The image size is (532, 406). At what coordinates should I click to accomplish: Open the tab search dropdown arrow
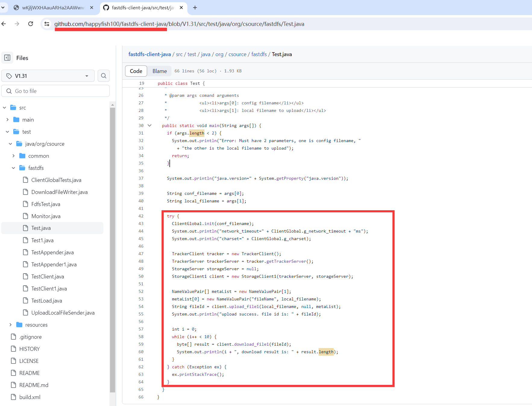click(x=3, y=8)
